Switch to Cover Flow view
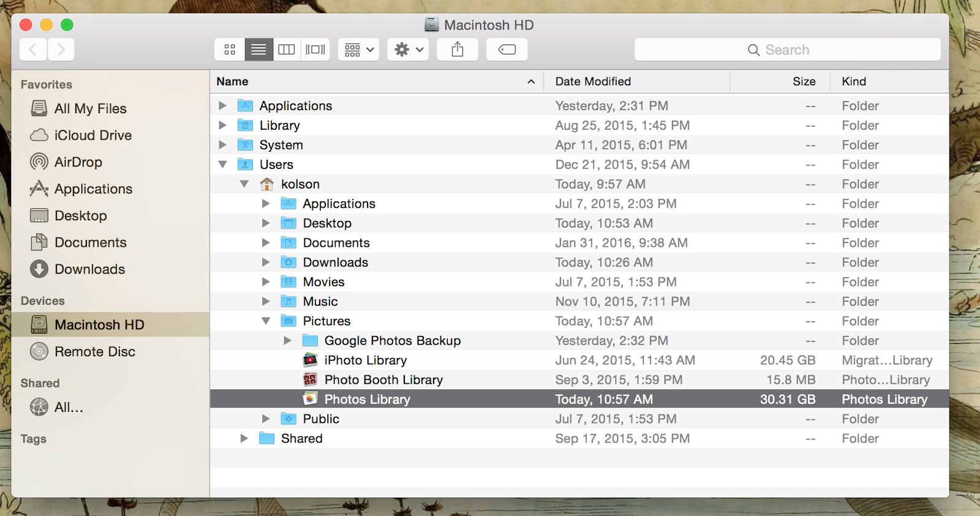The width and height of the screenshot is (980, 516). pyautogui.click(x=315, y=50)
